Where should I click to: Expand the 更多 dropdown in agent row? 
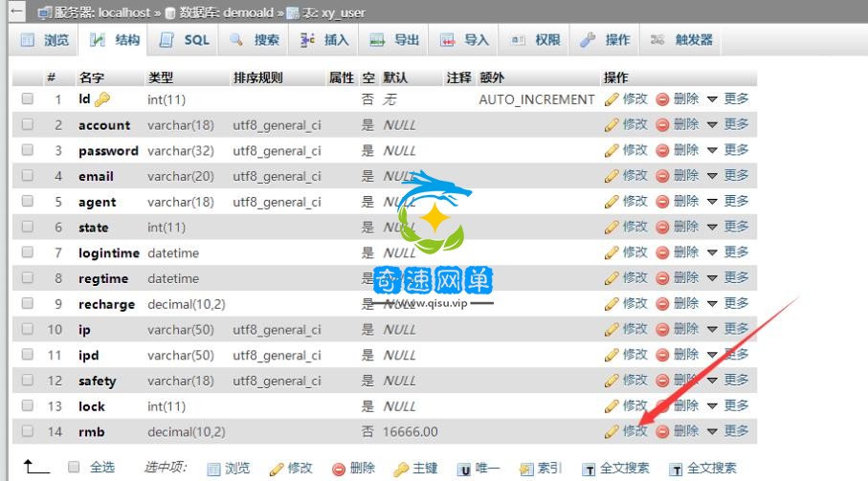click(x=728, y=201)
